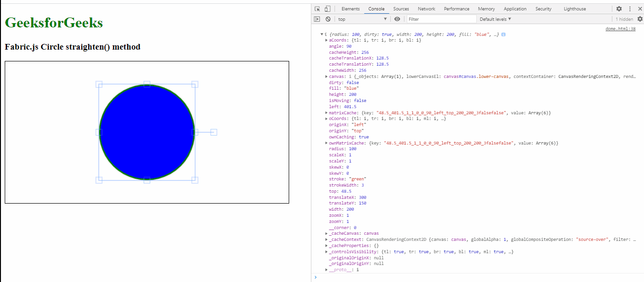644x282 pixels.
Task: Click the '_originalOriginX: null' row
Action: point(356,258)
